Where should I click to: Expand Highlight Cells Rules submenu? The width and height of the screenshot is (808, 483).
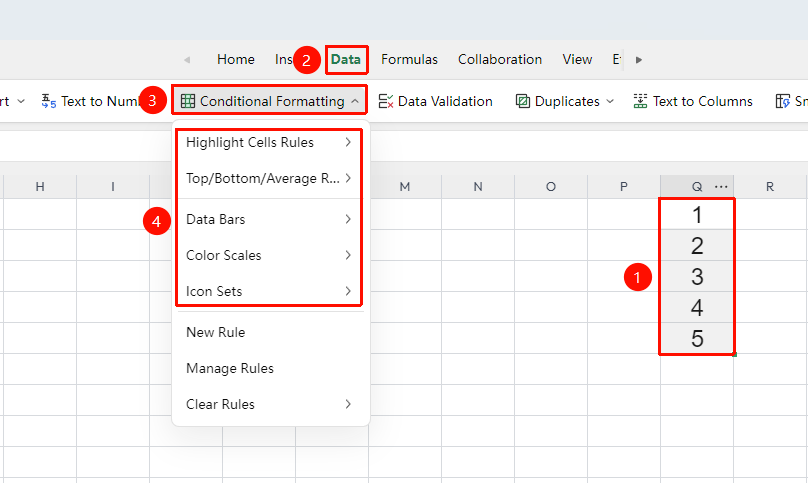point(268,142)
